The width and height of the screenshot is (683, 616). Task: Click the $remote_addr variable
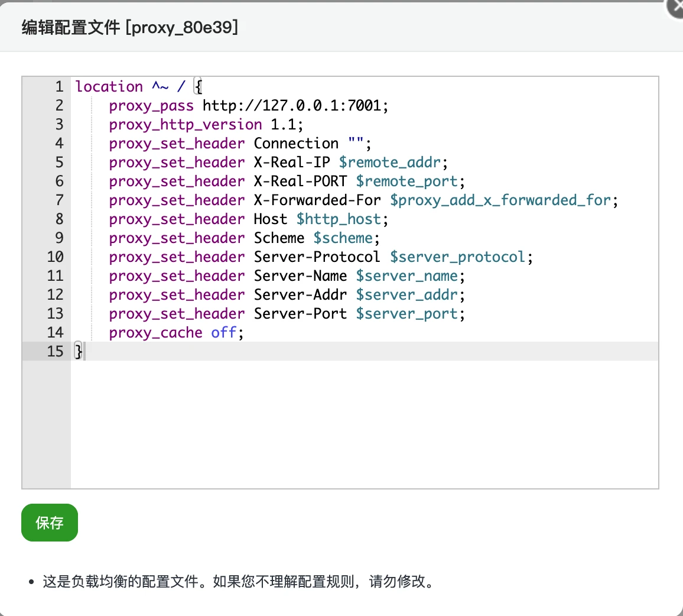pyautogui.click(x=391, y=163)
